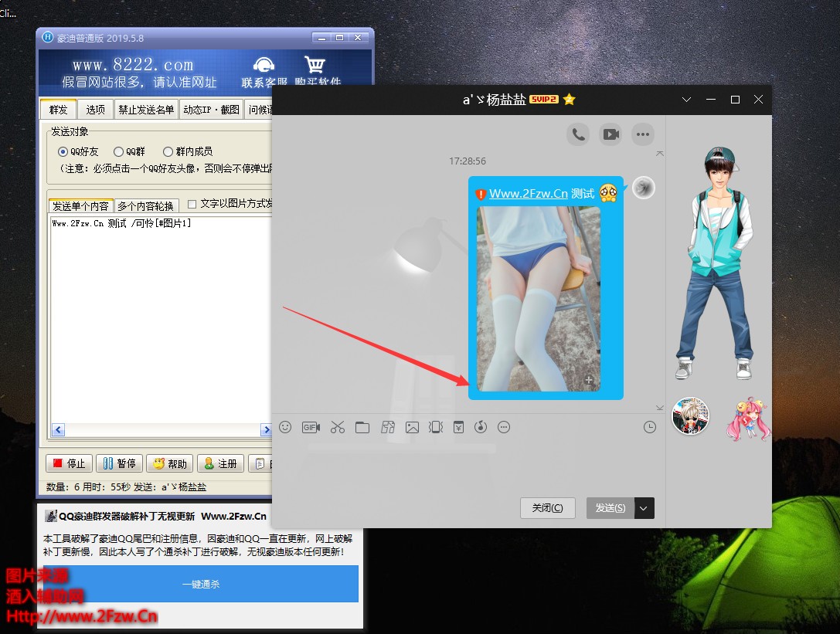
Task: Open the 禁止发送名单 tab
Action: point(146,109)
